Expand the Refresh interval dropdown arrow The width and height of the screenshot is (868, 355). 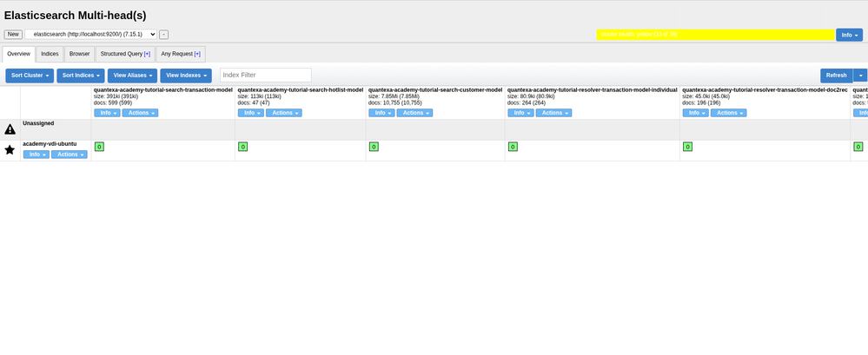coord(860,76)
